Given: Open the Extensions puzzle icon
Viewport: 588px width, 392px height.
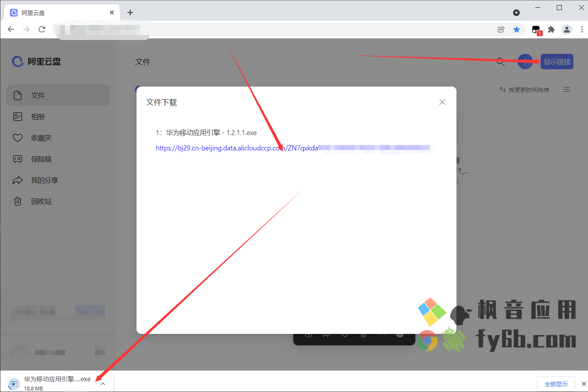Looking at the screenshot, I should 551,29.
